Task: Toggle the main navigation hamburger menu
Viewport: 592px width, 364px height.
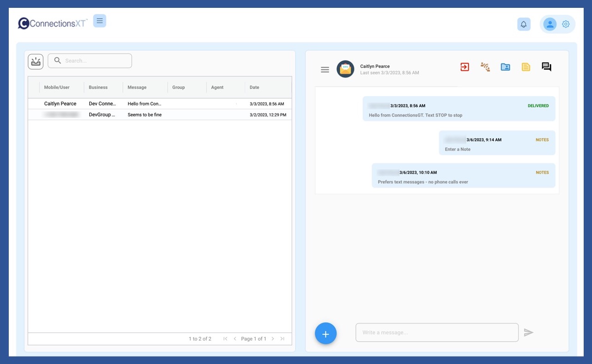Action: [x=99, y=21]
